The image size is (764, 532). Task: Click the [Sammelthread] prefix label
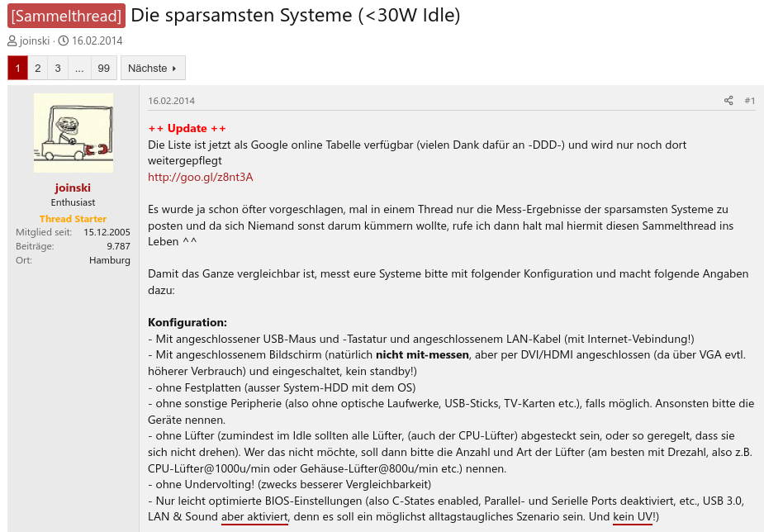click(x=66, y=16)
